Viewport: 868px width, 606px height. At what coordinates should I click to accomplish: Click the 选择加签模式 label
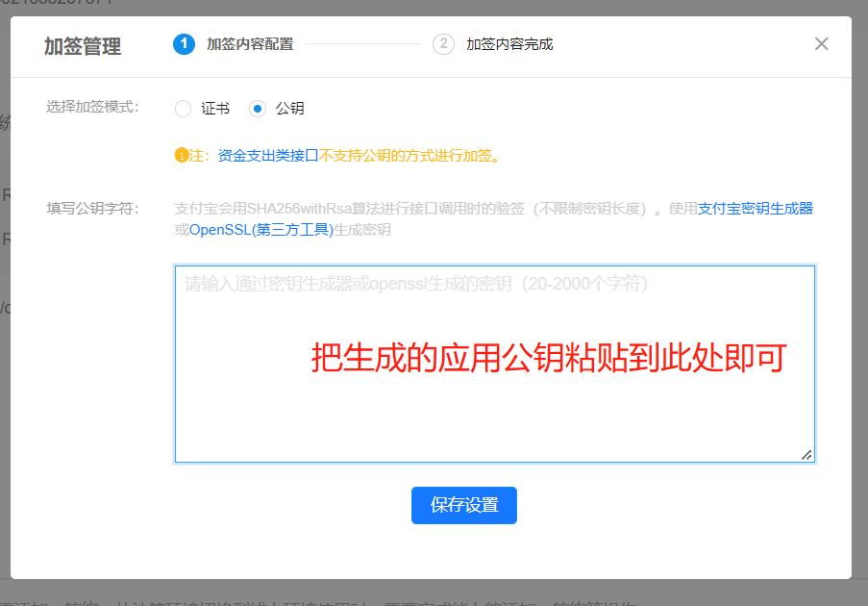point(92,107)
